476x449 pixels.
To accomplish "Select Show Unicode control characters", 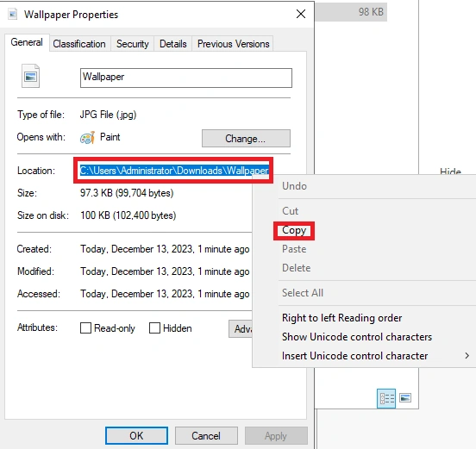I will pyautogui.click(x=357, y=337).
